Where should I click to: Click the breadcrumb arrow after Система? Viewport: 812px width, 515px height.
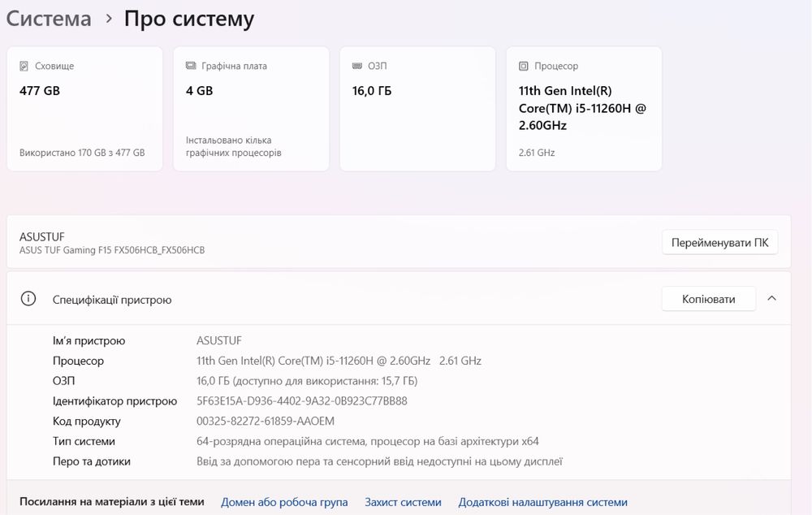click(x=108, y=19)
